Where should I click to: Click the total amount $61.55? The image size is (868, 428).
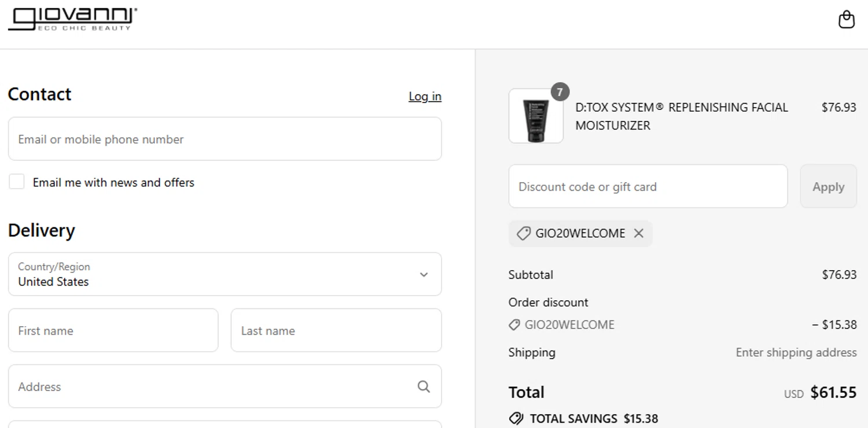833,392
